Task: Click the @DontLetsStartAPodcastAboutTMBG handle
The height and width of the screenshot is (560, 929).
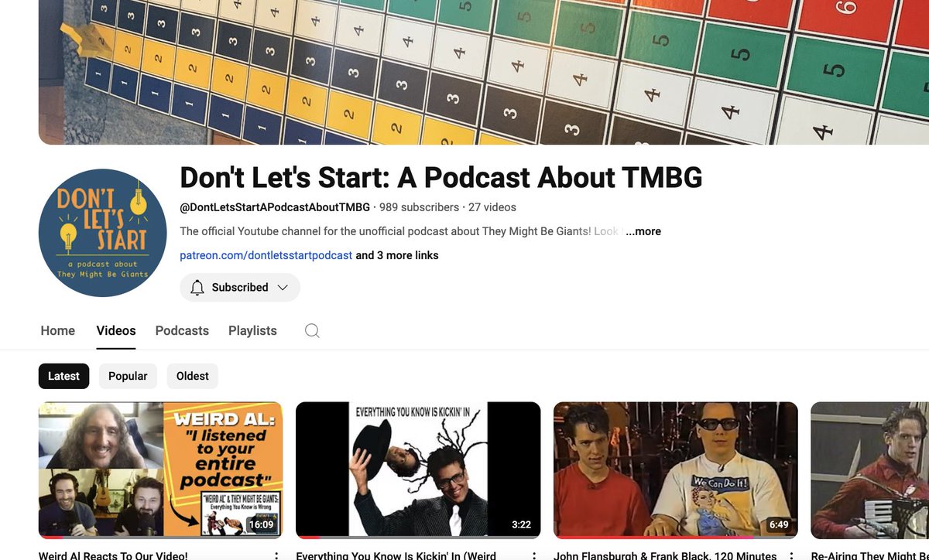Action: [x=275, y=207]
